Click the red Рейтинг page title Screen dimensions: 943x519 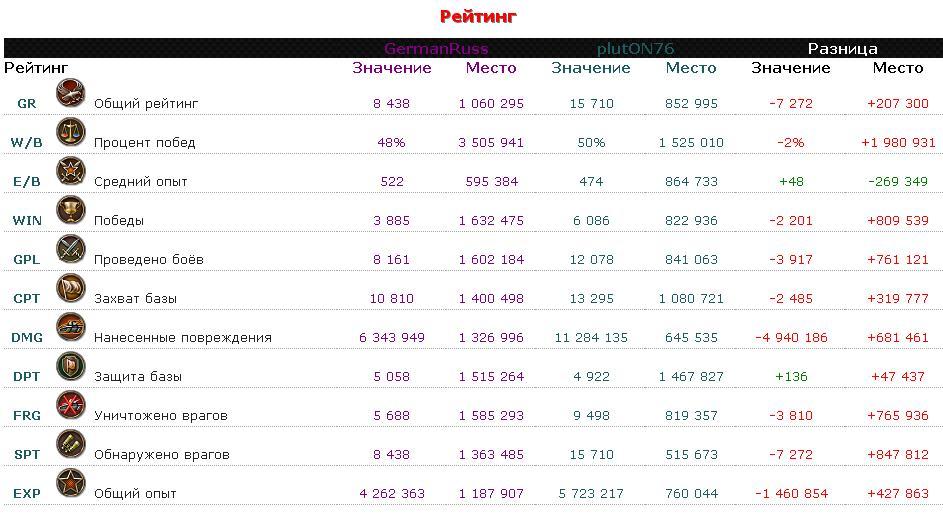[x=478, y=16]
